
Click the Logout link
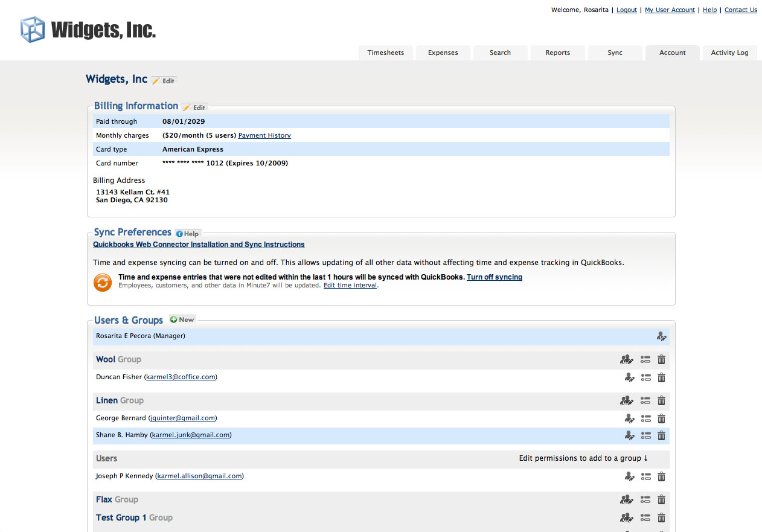[x=627, y=10]
